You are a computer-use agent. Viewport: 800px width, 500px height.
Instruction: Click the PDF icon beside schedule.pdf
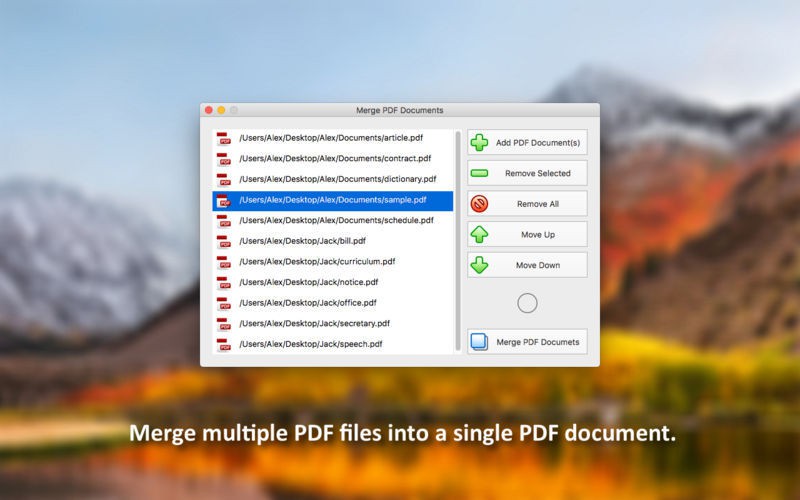[x=223, y=221]
